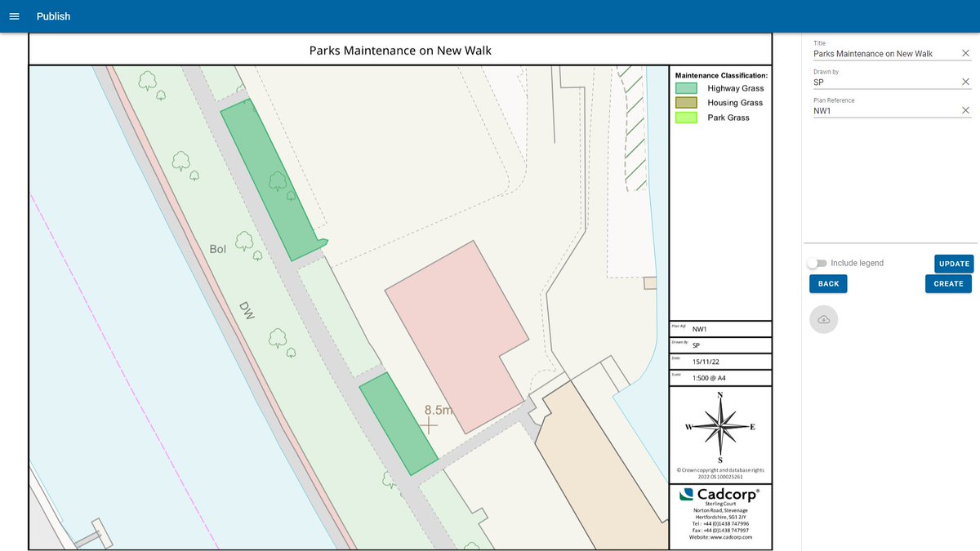The image size is (980, 551).
Task: Click the Publish header title
Action: 54,16
